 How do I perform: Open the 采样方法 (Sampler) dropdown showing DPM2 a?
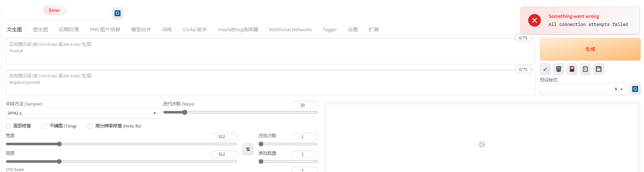coord(83,113)
